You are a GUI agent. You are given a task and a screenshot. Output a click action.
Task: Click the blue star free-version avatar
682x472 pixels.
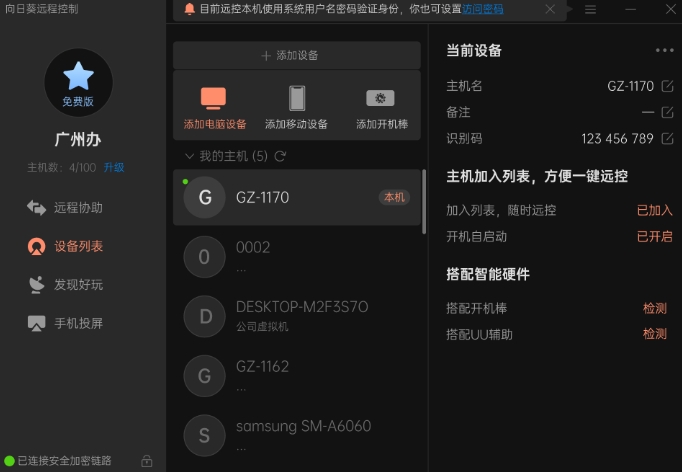pos(78,83)
